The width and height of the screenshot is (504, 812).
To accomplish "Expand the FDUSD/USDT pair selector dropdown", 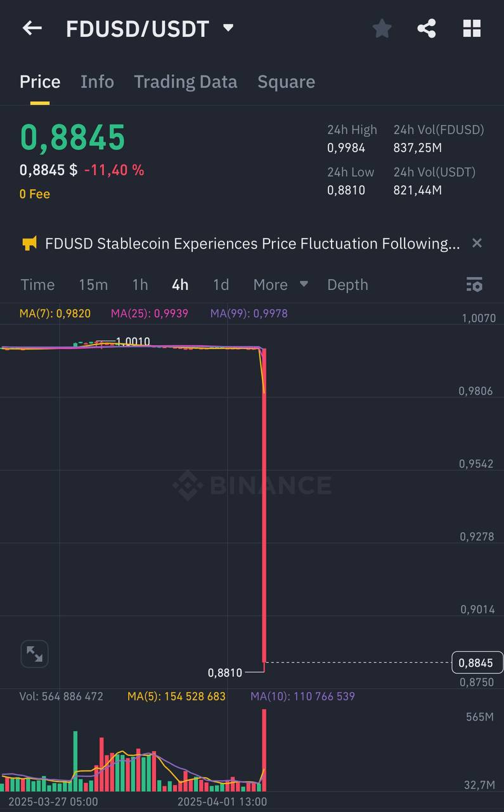I will click(x=228, y=28).
